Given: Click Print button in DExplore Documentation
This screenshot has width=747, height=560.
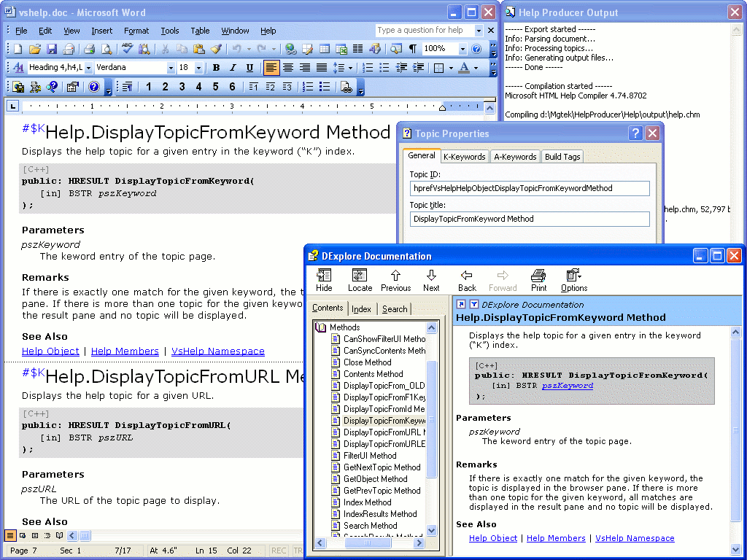Looking at the screenshot, I should 539,280.
